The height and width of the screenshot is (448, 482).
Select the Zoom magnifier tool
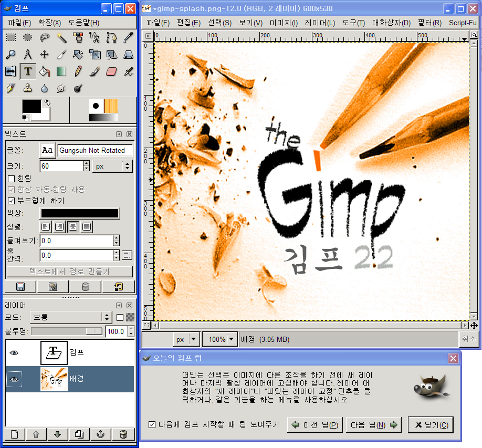point(11,55)
